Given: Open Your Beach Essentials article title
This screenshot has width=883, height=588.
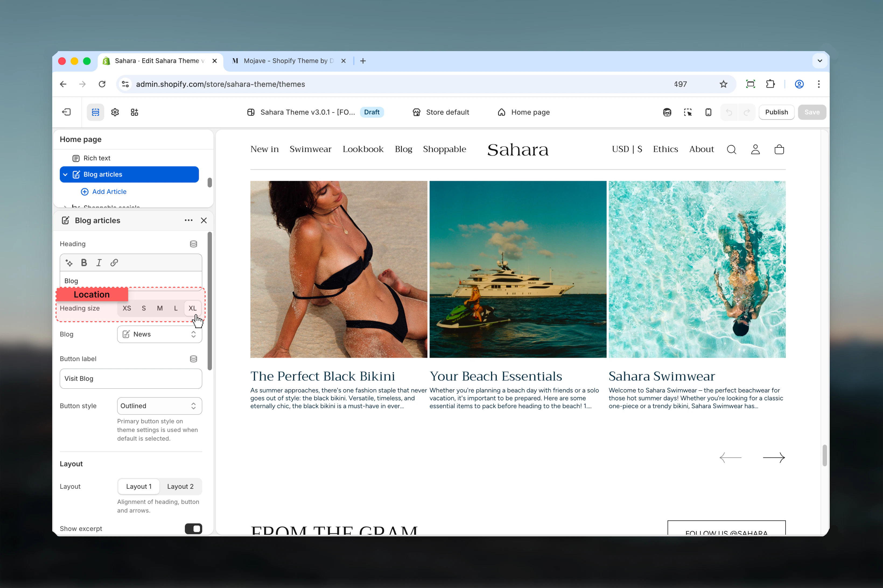Looking at the screenshot, I should pyautogui.click(x=496, y=376).
